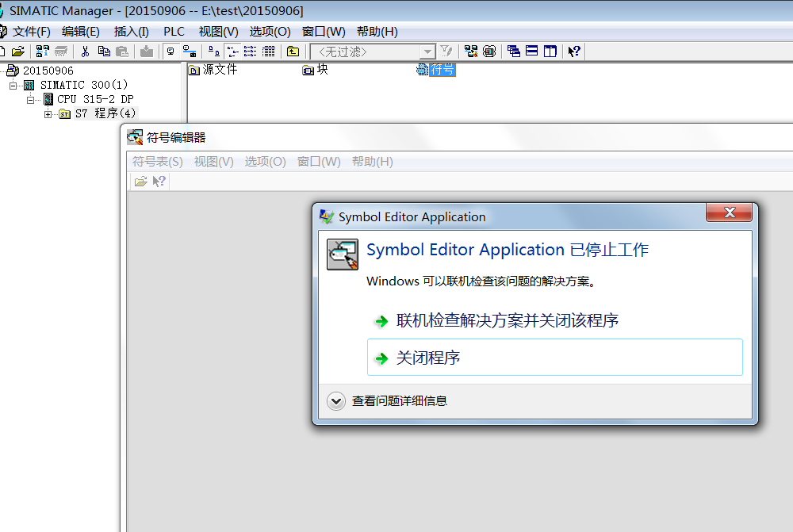Open SIMATIC Manager 帮助(H) menu
This screenshot has height=532, width=793.
[377, 32]
